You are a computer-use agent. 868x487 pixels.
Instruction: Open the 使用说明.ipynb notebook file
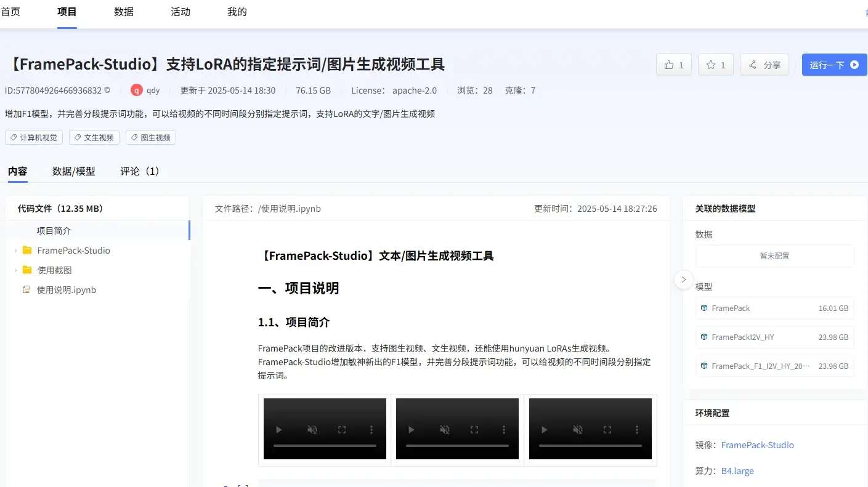(67, 289)
